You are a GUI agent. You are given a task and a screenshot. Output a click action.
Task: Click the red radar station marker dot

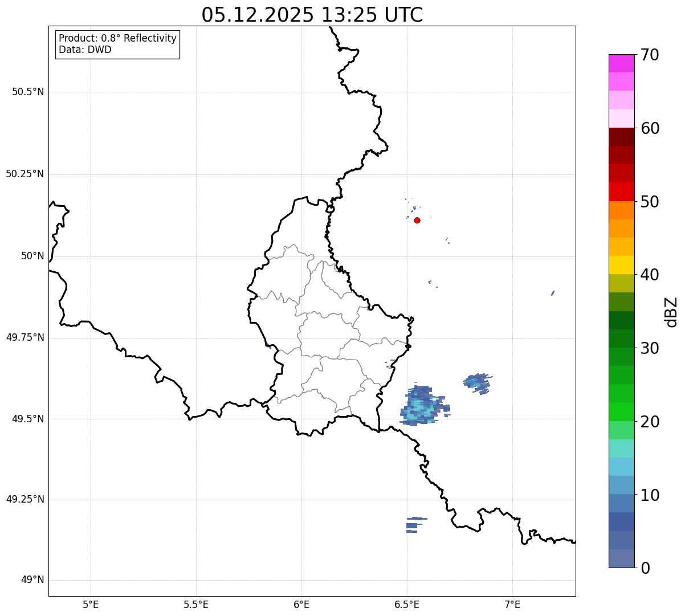[417, 220]
